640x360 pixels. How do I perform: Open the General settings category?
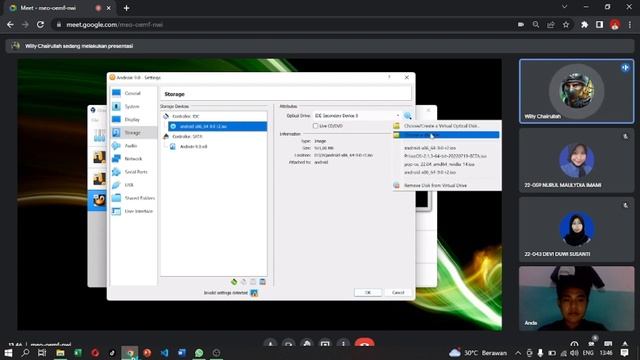(133, 93)
